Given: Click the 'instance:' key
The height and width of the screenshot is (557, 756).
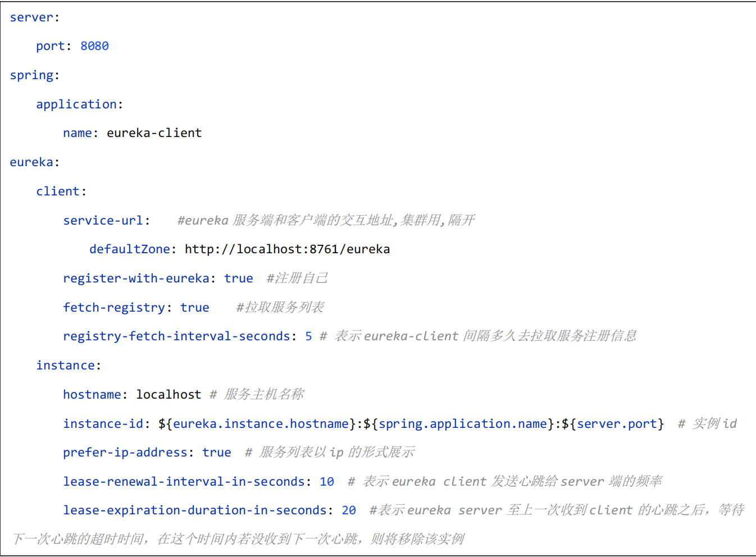Looking at the screenshot, I should click(x=69, y=366).
